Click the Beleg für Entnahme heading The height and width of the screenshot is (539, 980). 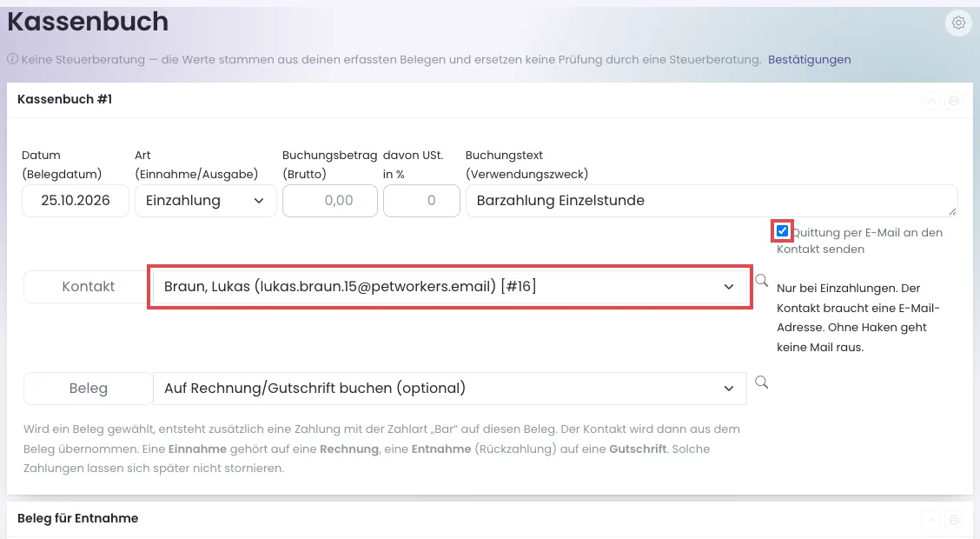(x=77, y=518)
